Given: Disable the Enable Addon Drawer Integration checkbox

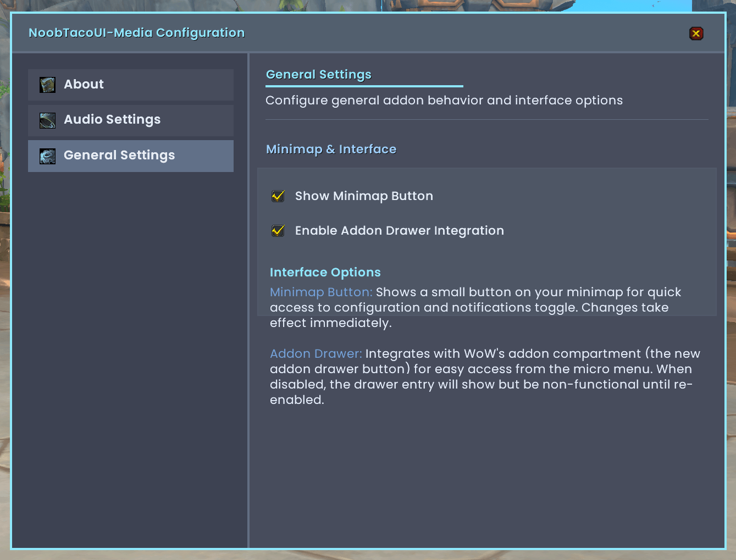Looking at the screenshot, I should pos(278,231).
